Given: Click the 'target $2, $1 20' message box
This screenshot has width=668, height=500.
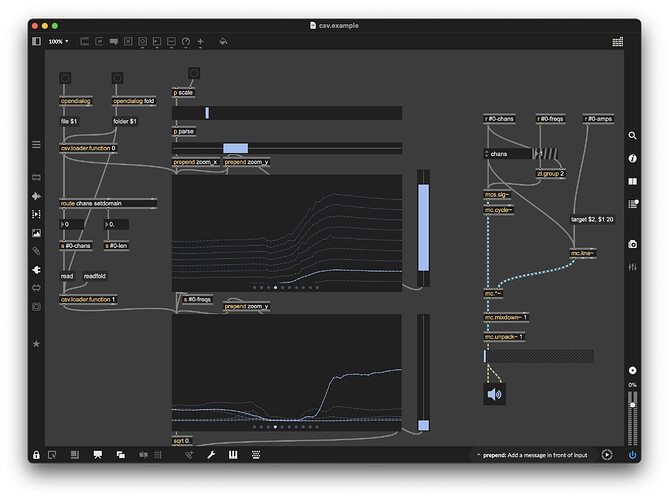Looking at the screenshot, I should pos(592,219).
